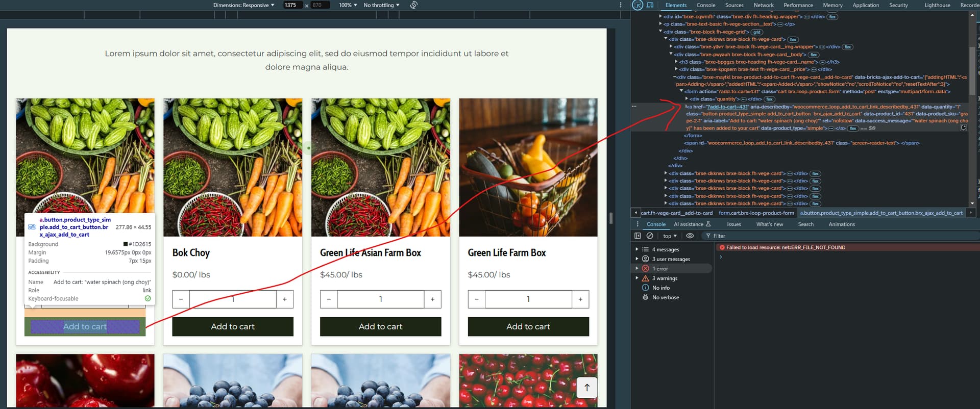Click the Bok Choy quantity input field
The image size is (980, 409).
pyautogui.click(x=233, y=299)
